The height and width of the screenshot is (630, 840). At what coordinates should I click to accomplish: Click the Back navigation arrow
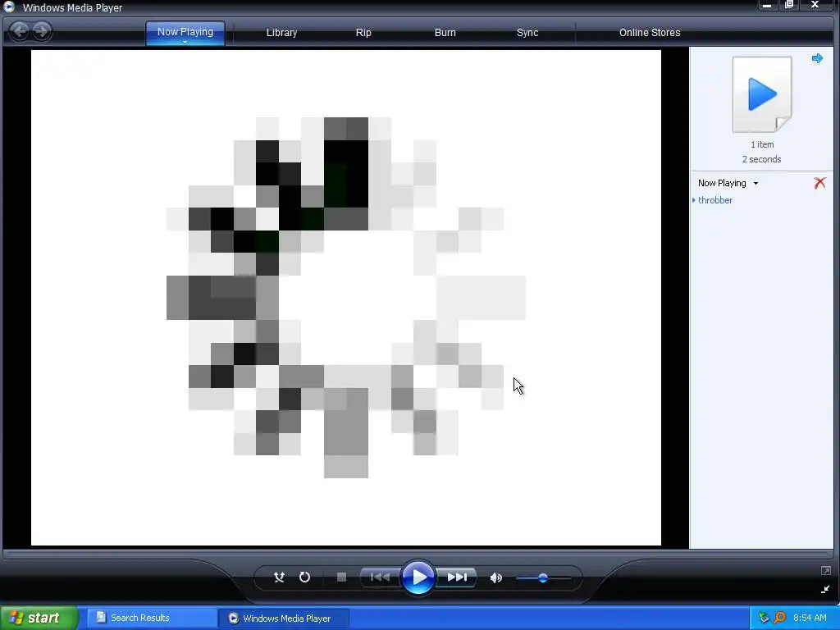20,31
